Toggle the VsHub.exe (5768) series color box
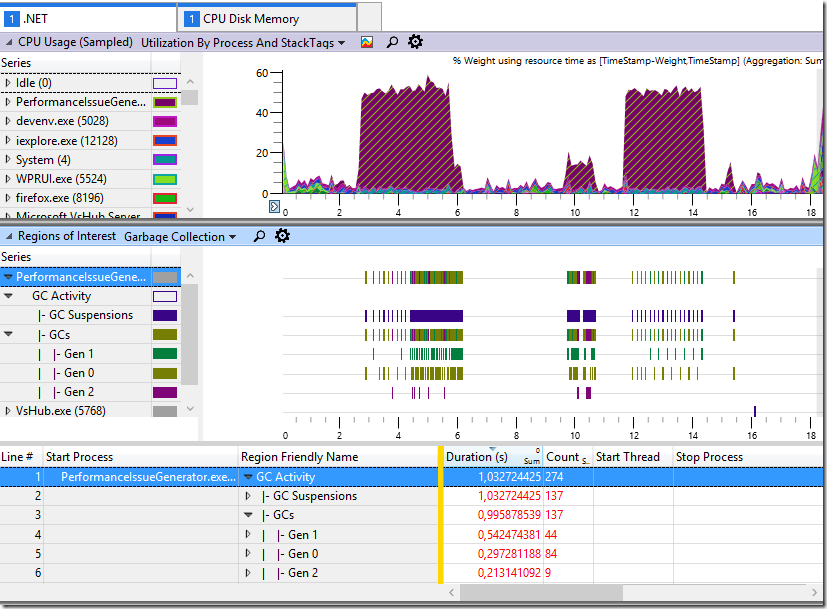The height and width of the screenshot is (609, 827). pyautogui.click(x=165, y=411)
